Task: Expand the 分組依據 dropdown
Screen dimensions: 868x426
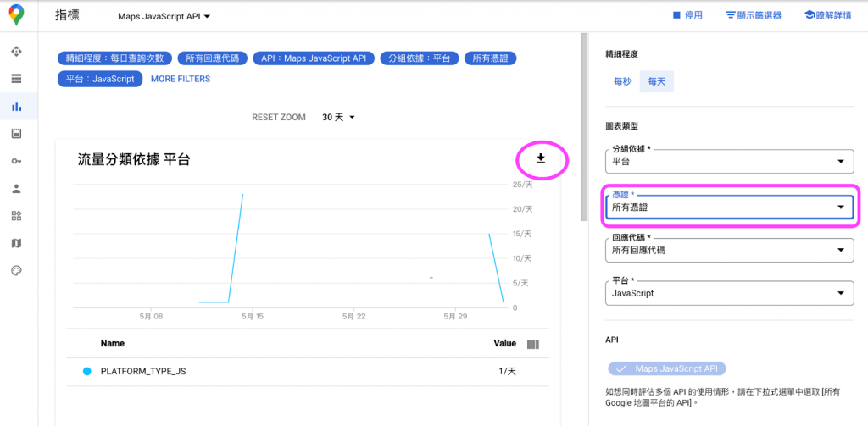Action: pos(730,162)
